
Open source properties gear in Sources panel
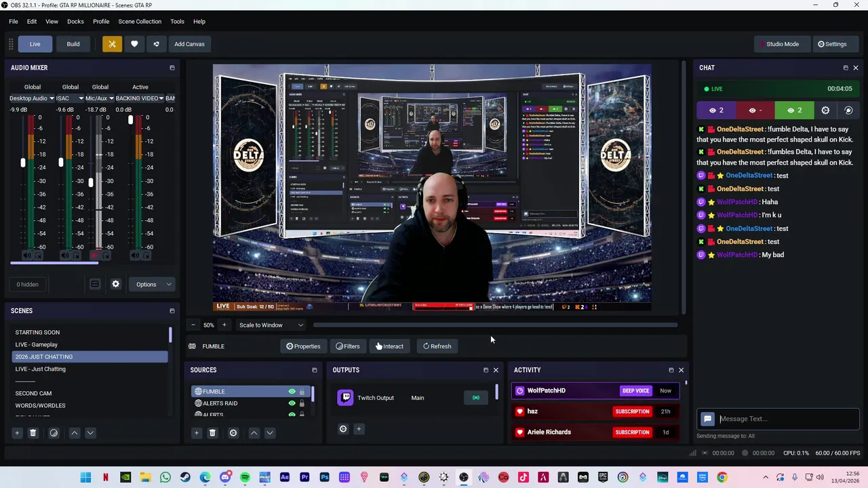click(x=233, y=433)
